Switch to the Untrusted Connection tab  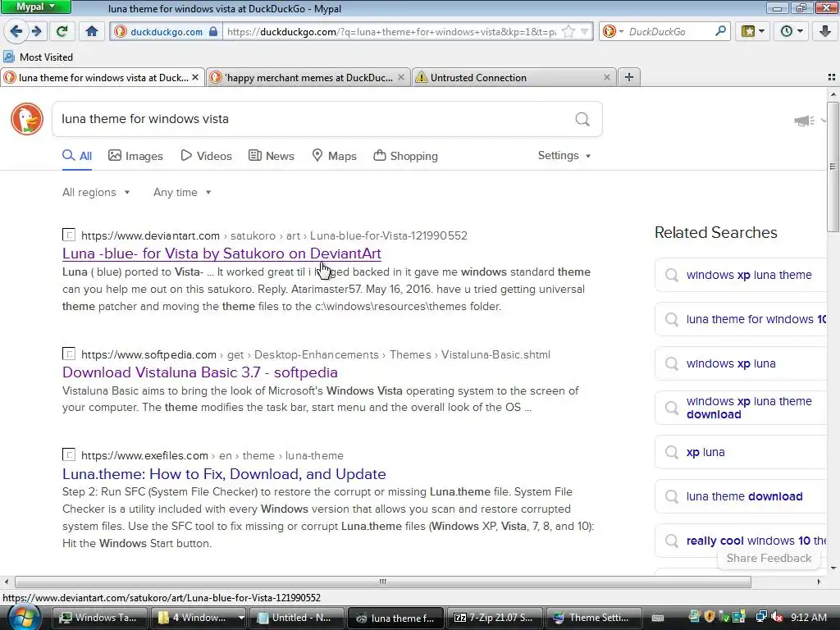click(514, 78)
